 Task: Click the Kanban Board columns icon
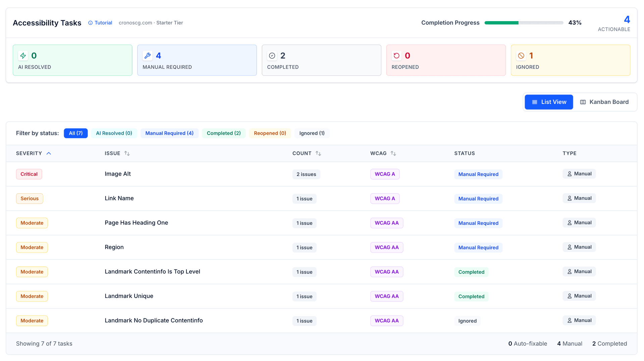point(583,102)
